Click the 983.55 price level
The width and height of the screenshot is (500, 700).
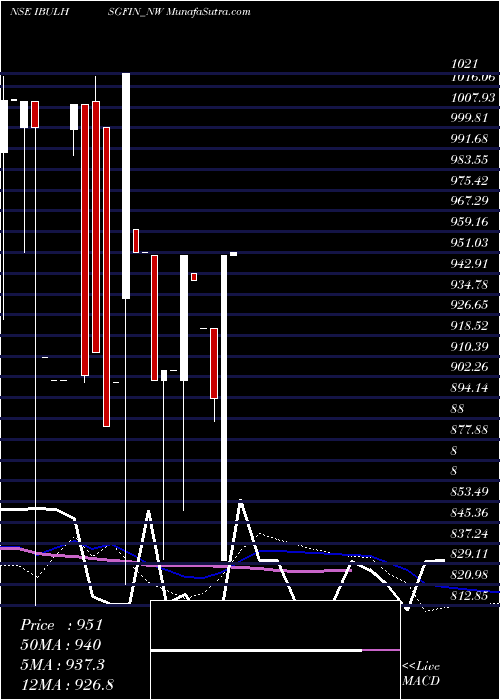(469, 159)
